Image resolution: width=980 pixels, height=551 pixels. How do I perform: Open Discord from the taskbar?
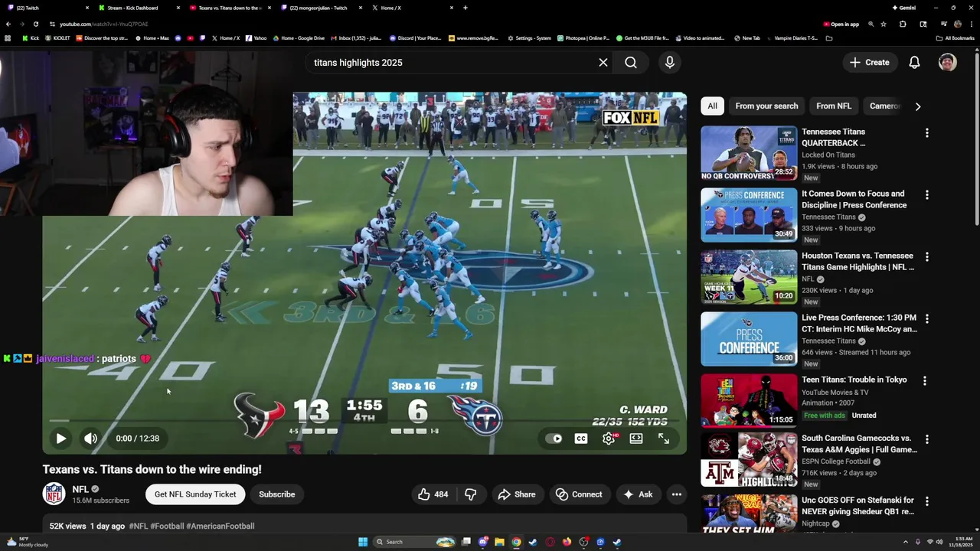click(482, 542)
